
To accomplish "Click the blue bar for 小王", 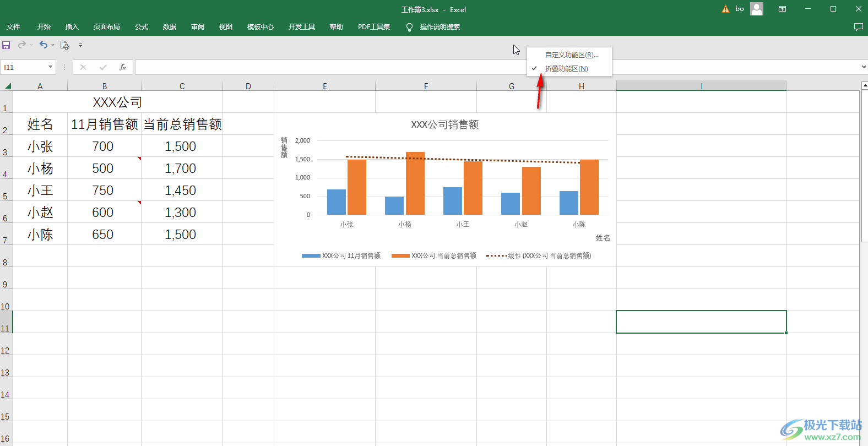I will [453, 201].
